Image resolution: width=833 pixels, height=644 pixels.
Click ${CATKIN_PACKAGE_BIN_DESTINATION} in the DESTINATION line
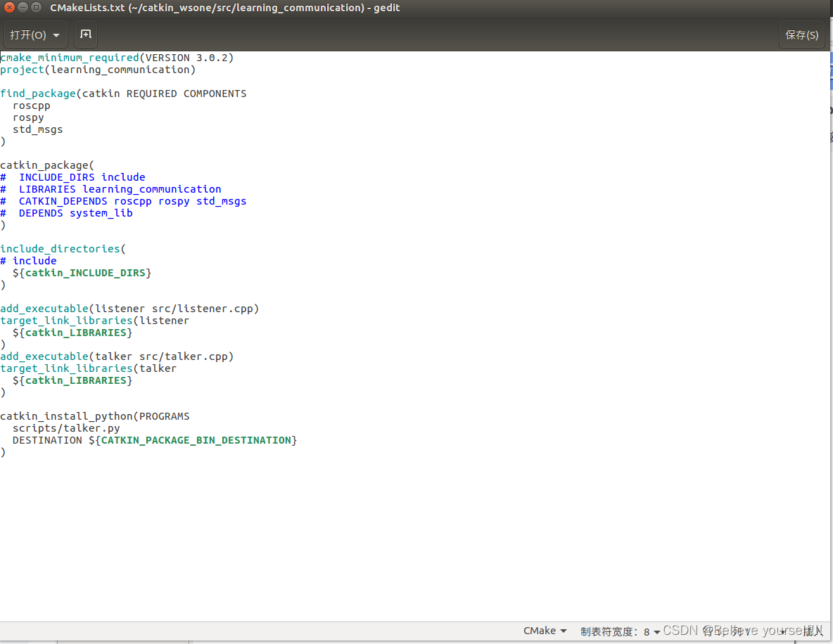[x=197, y=439]
